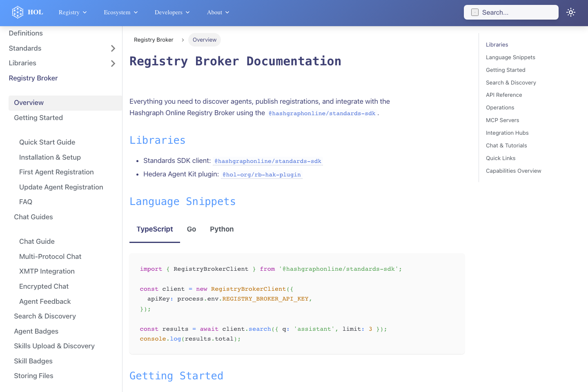Switch to the Python code snippet tab

click(222, 229)
